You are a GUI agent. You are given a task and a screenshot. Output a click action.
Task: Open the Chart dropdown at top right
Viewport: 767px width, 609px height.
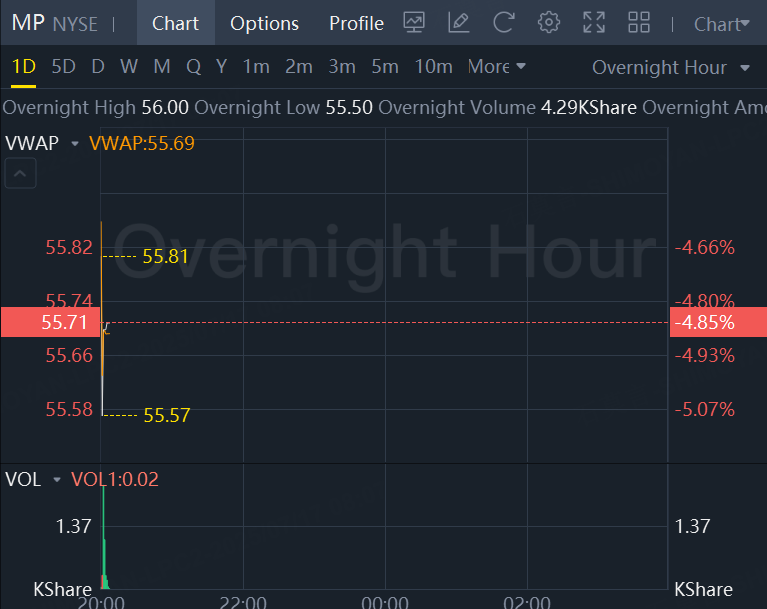click(x=721, y=24)
